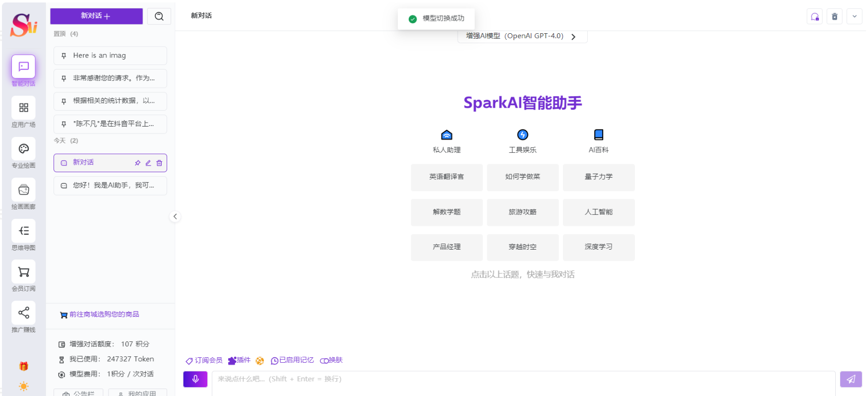Open the 应用广场 app plaza sidebar icon
The height and width of the screenshot is (396, 868).
click(23, 108)
